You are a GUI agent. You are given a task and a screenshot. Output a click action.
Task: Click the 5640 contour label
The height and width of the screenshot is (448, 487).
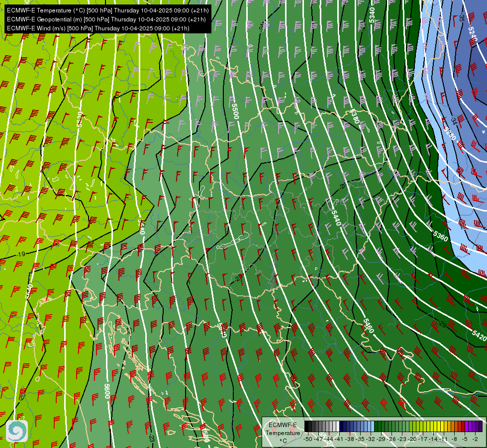click(29, 291)
